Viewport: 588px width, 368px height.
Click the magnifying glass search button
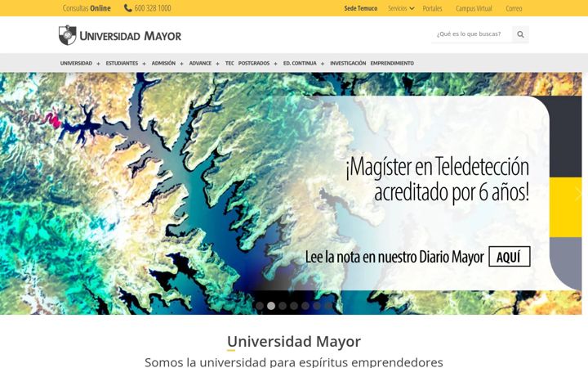coord(520,34)
